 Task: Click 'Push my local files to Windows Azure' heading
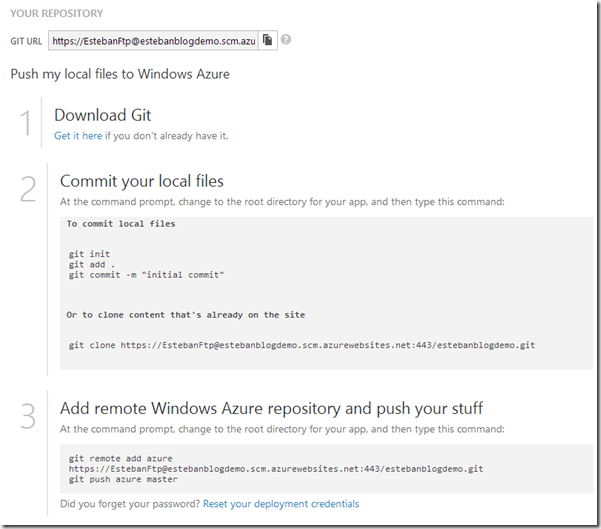(120, 74)
